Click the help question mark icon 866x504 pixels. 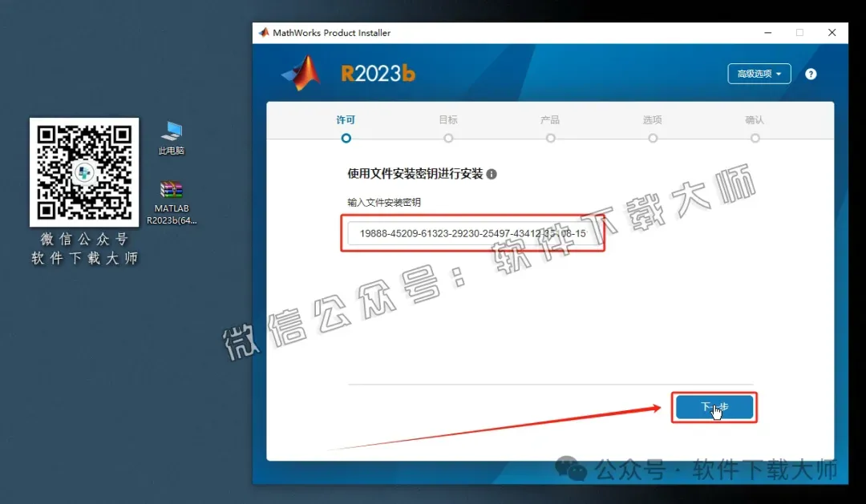(x=810, y=74)
